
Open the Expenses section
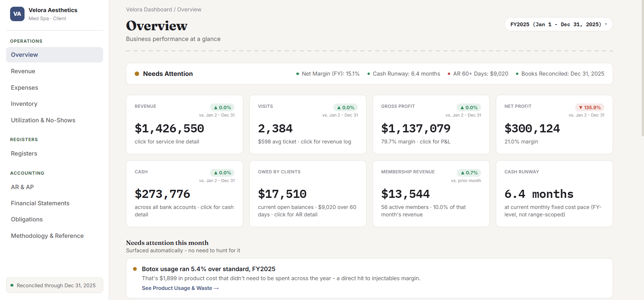[54, 88]
